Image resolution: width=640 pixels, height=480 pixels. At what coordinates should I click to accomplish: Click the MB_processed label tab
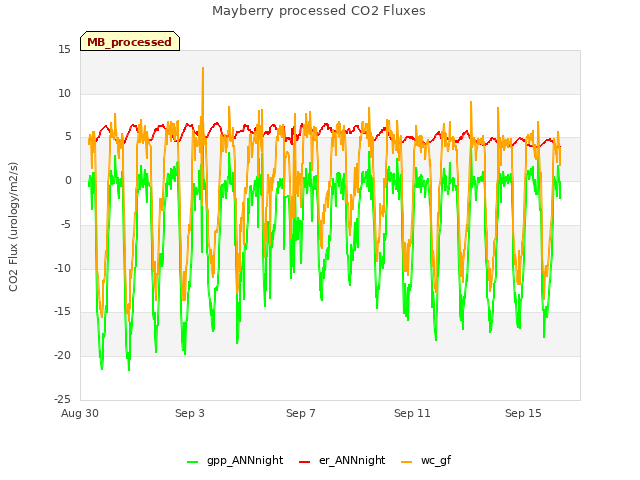pyautogui.click(x=130, y=41)
